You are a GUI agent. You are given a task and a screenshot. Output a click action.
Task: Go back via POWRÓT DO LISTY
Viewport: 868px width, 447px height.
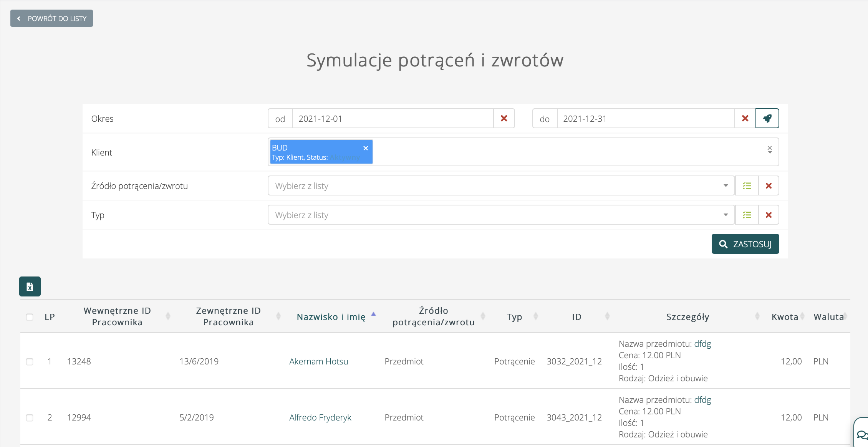coord(51,18)
